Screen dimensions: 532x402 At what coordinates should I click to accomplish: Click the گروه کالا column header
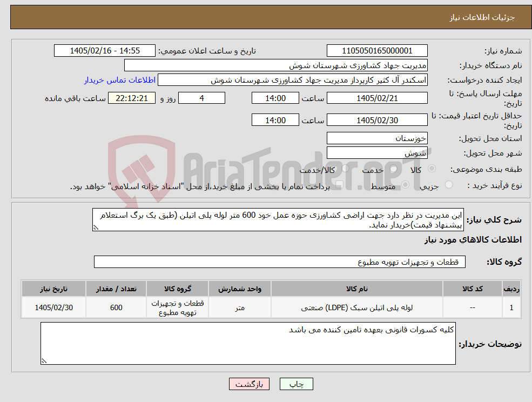[178, 289]
